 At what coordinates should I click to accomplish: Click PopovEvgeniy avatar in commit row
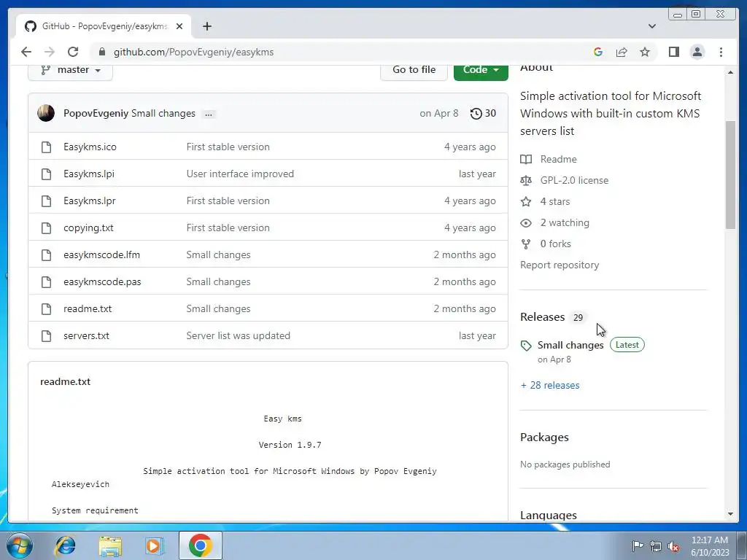coord(46,113)
